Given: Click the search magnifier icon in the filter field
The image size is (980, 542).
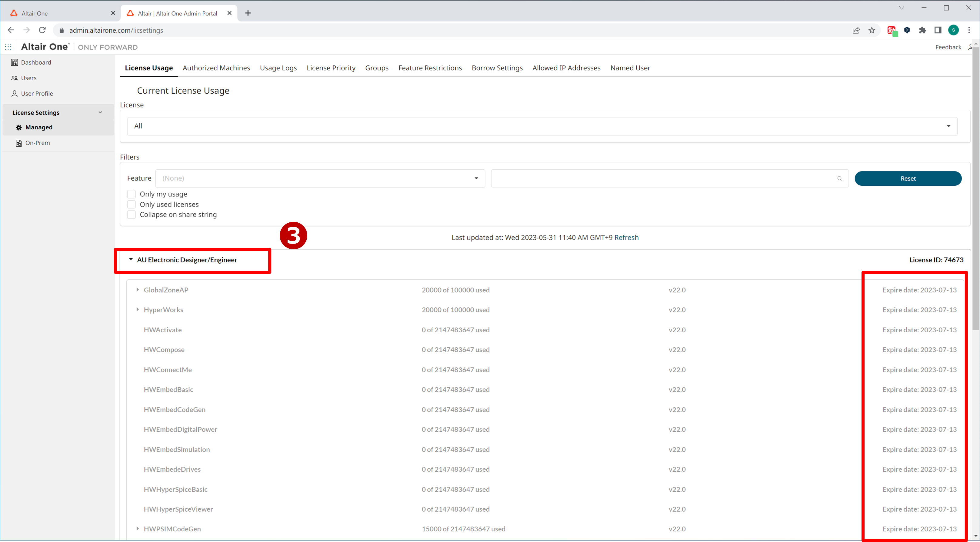Looking at the screenshot, I should [839, 178].
